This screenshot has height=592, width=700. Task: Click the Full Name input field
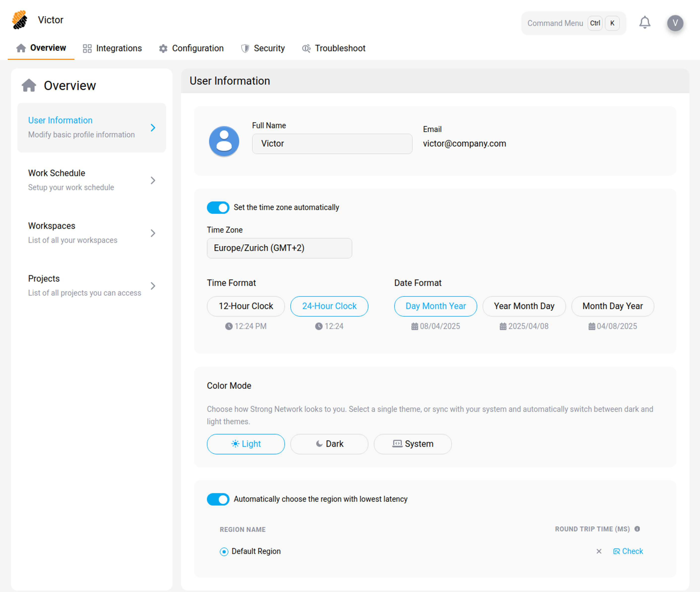pos(332,144)
